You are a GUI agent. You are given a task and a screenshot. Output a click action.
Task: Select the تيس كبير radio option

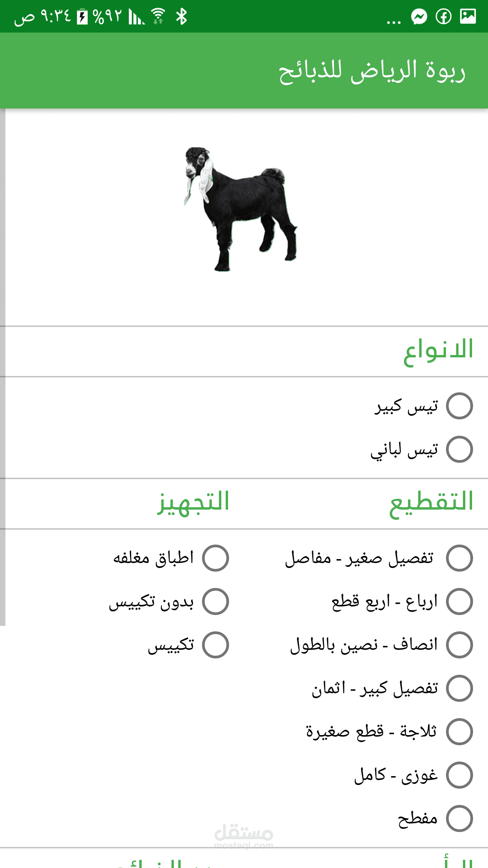coord(459,406)
